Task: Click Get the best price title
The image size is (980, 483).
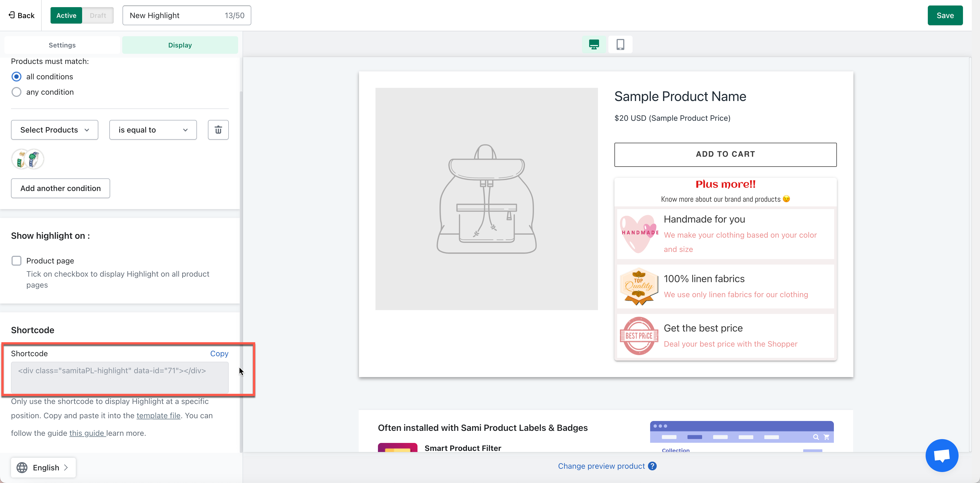Action: 703,328
